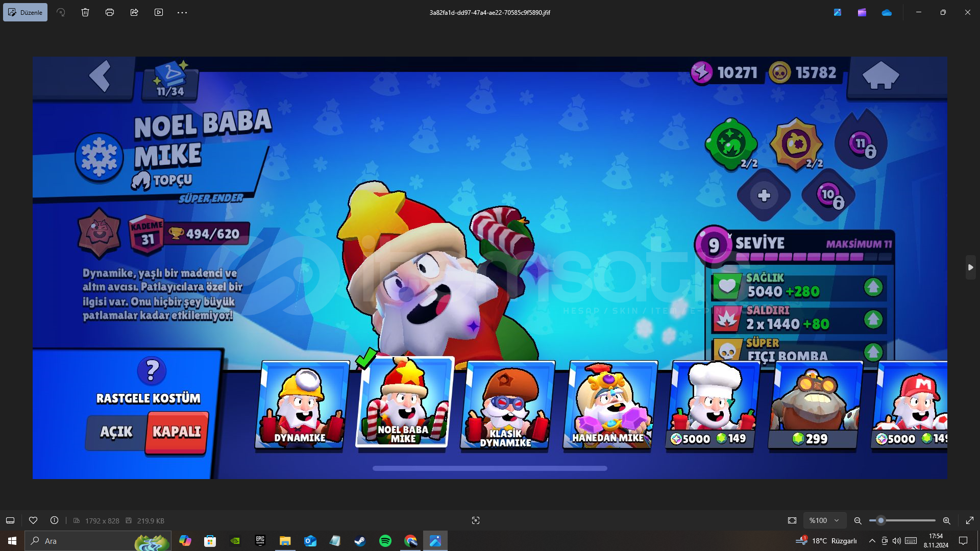
Task: Toggle fit to window icon
Action: (x=792, y=520)
